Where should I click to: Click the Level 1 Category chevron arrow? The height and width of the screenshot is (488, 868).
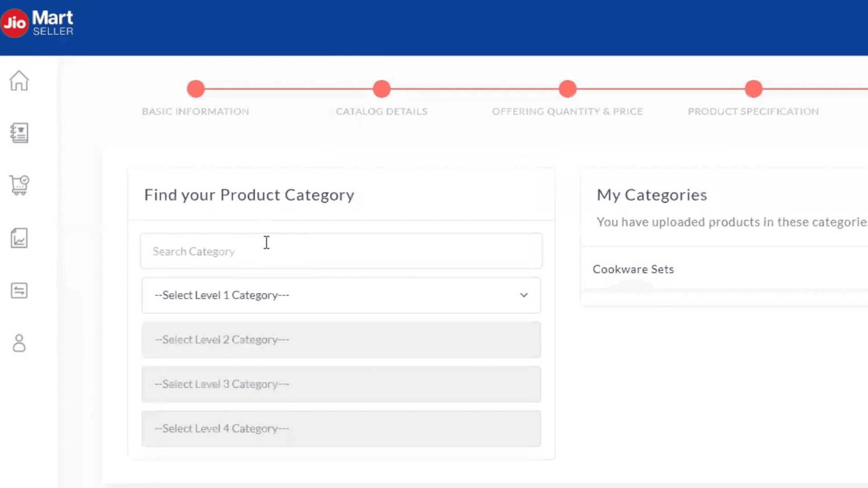click(x=524, y=295)
